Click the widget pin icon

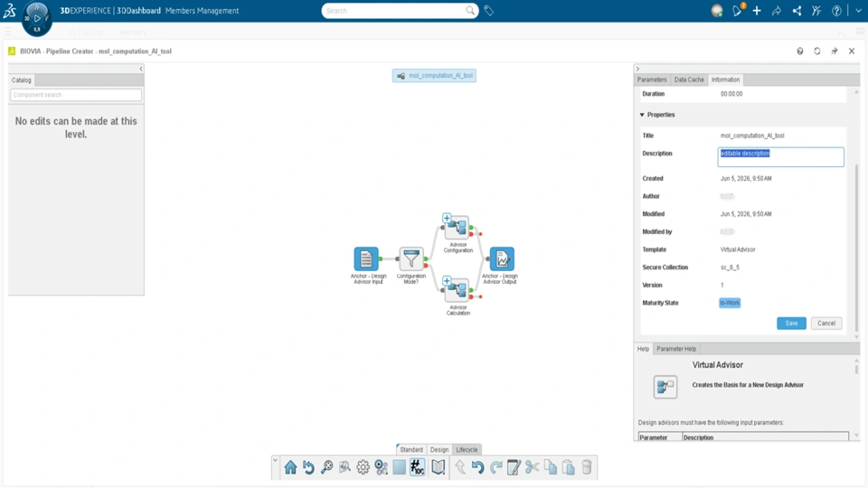835,51
